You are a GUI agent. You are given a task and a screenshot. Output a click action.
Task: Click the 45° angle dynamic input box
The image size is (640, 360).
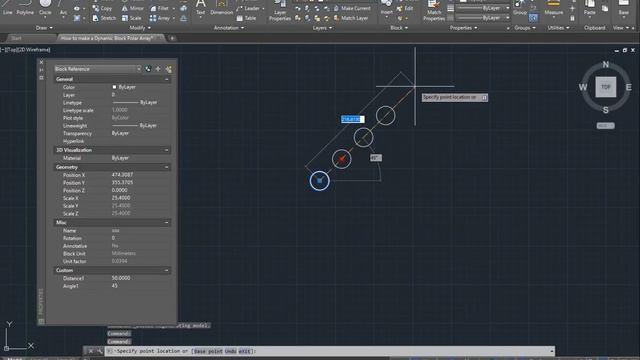376,158
